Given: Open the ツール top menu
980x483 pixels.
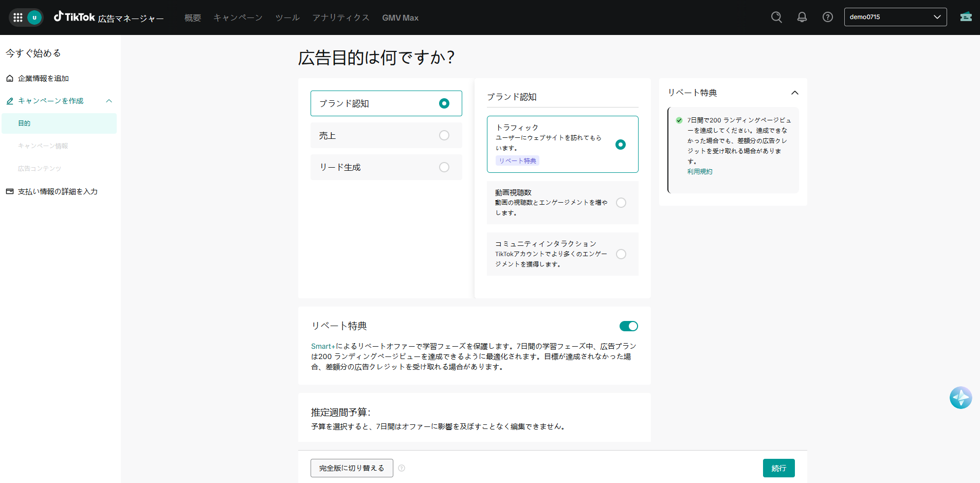Looking at the screenshot, I should click(287, 17).
